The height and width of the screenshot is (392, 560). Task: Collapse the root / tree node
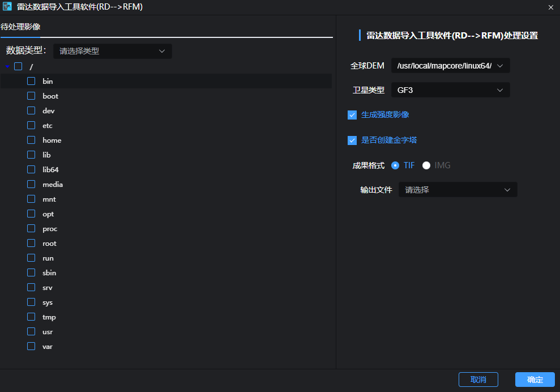[7, 66]
